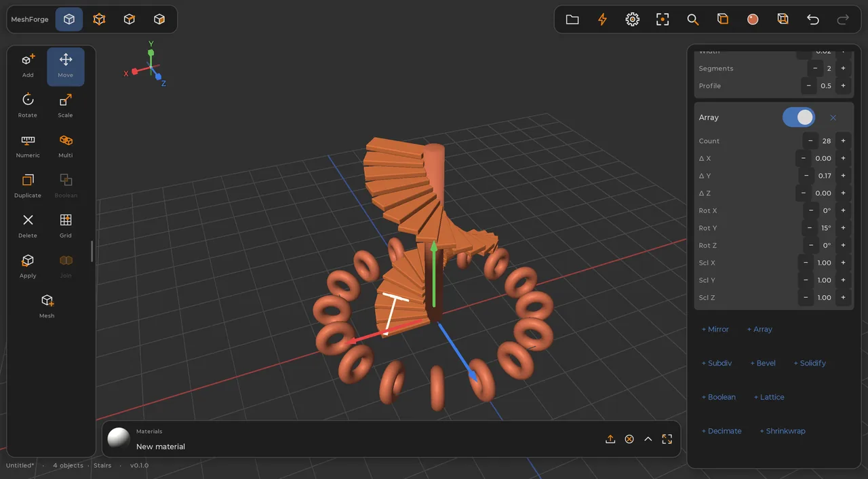Add a Bevel modifier
The height and width of the screenshot is (479, 868).
763,363
